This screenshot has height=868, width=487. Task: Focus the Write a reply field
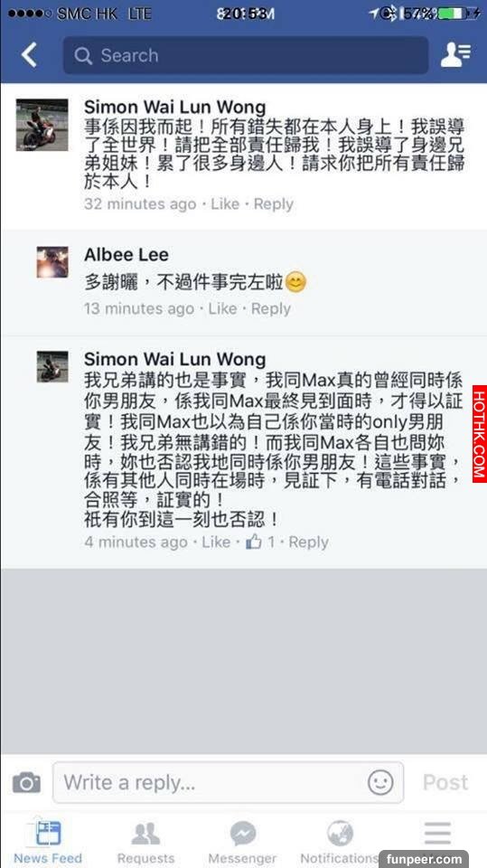pos(228,782)
